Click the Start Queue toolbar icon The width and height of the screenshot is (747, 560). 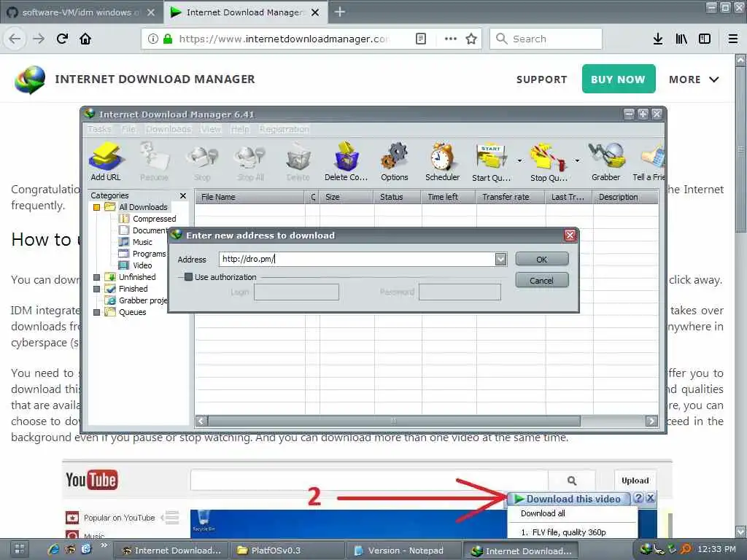pyautogui.click(x=491, y=162)
